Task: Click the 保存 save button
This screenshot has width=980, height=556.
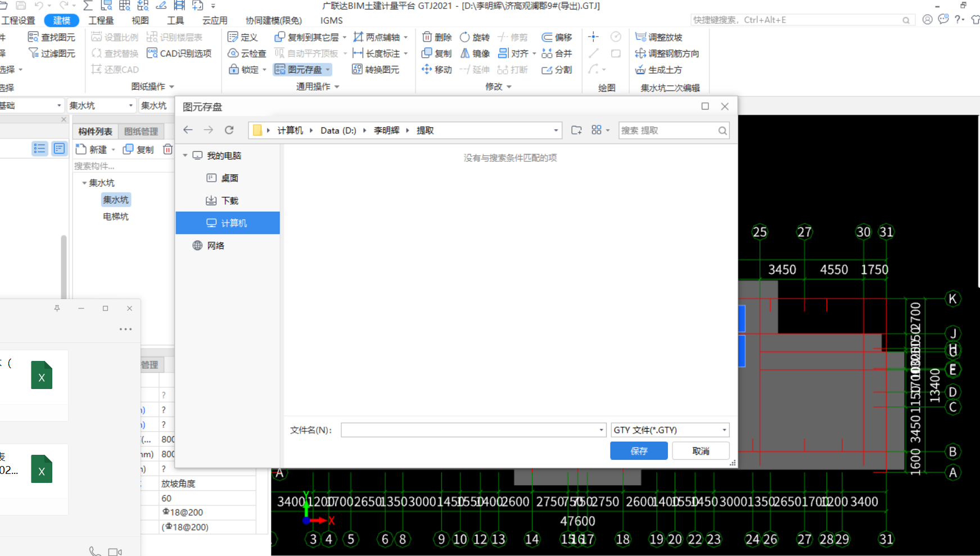Action: tap(639, 451)
